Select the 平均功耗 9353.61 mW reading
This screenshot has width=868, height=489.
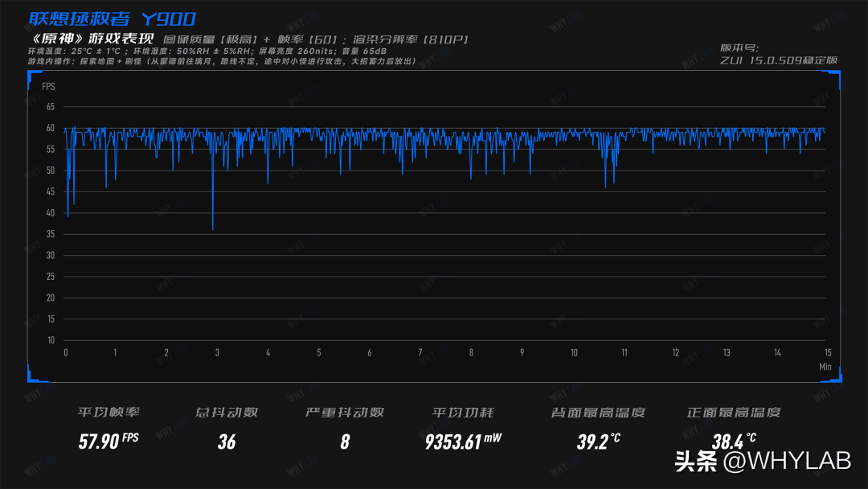(463, 442)
